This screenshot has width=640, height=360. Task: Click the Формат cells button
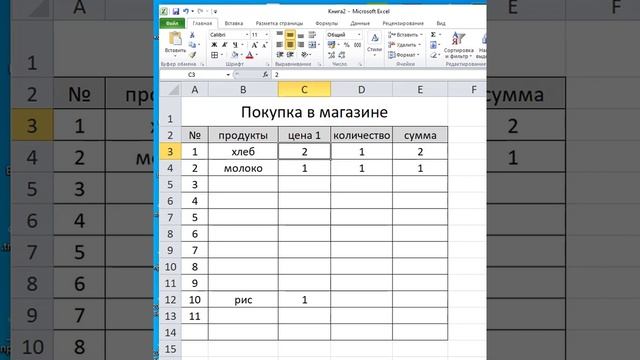click(x=404, y=54)
